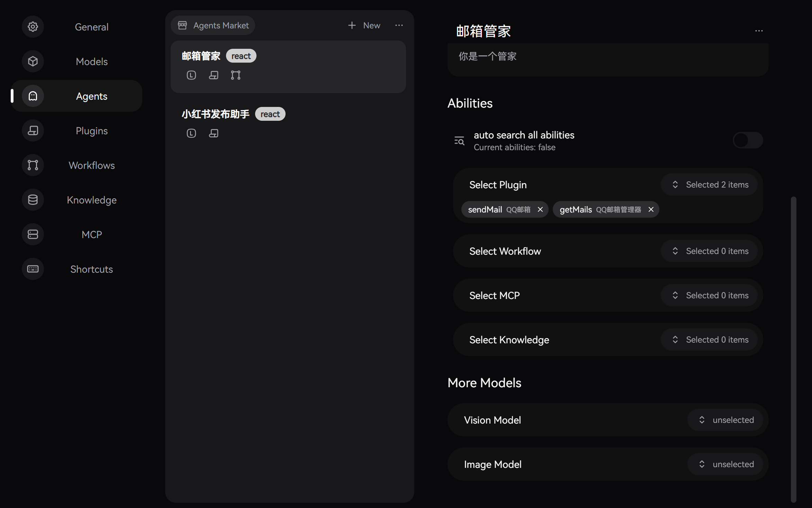This screenshot has width=812, height=508.
Task: Click clock icon under 邮箱管家 card
Action: click(191, 75)
